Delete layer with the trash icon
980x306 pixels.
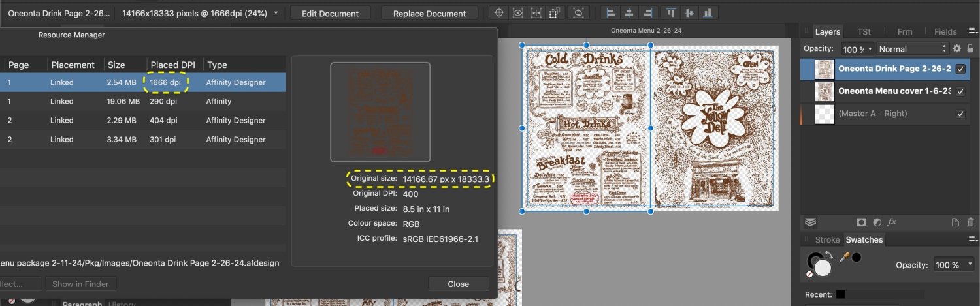coord(971,222)
